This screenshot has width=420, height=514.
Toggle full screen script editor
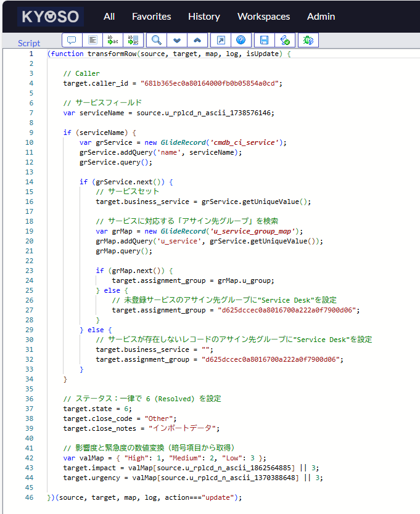tap(220, 40)
